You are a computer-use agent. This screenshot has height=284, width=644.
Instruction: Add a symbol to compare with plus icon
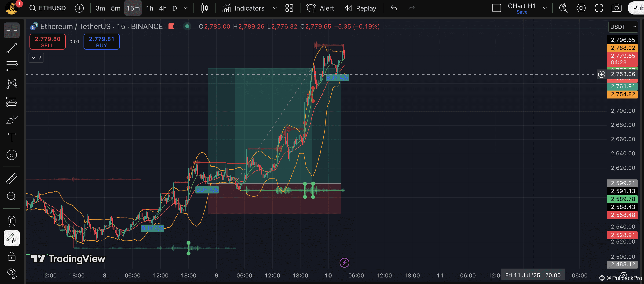[79, 8]
